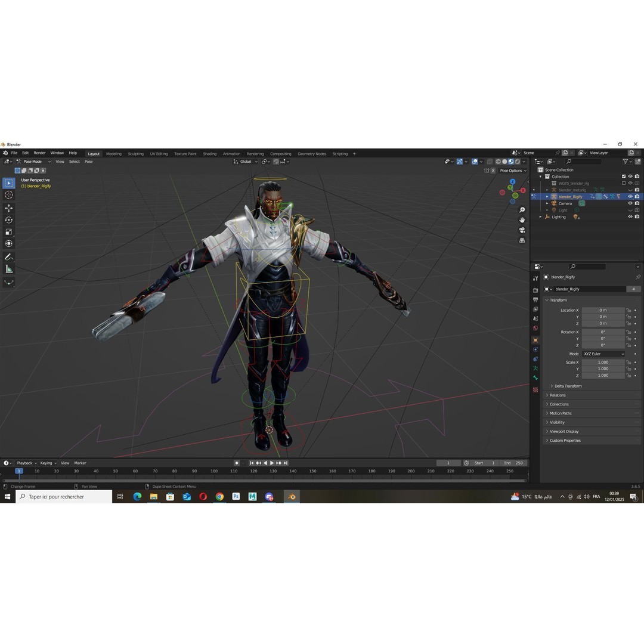Switch to the Shading workspace tab
Screen dimensions: 644x644
coord(209,154)
